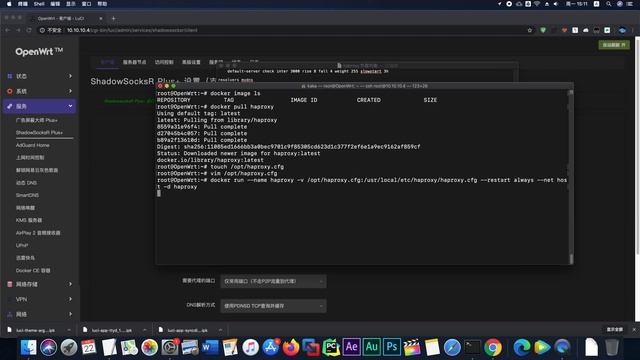Open AdGuard Home in the sidebar

coord(33,145)
